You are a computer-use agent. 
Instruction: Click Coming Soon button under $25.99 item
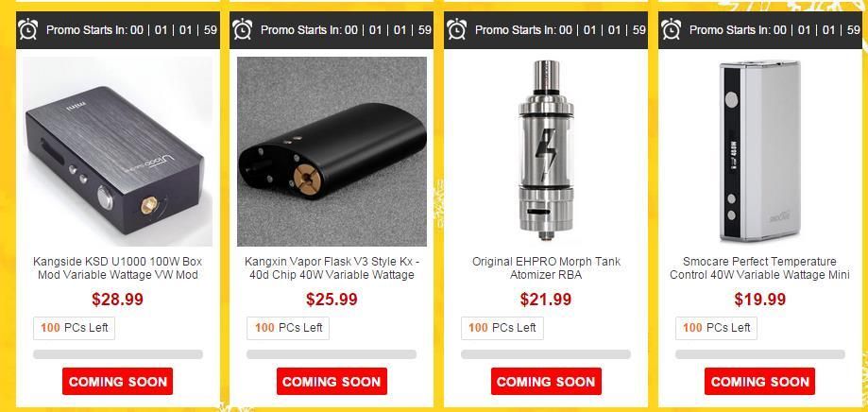[332, 382]
